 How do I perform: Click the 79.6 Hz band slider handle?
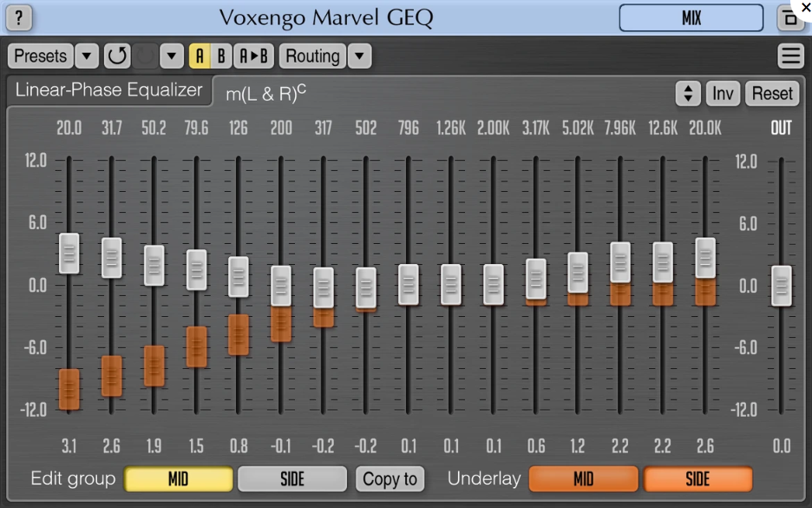(196, 269)
